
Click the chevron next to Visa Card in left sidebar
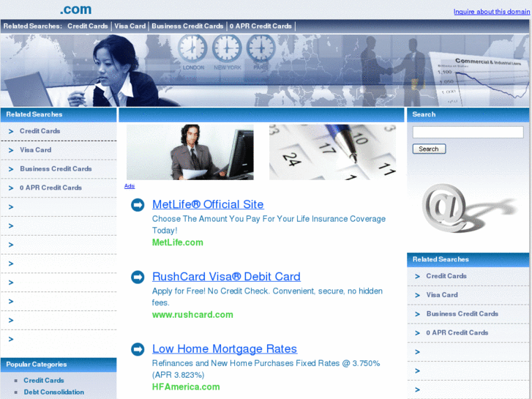11,150
